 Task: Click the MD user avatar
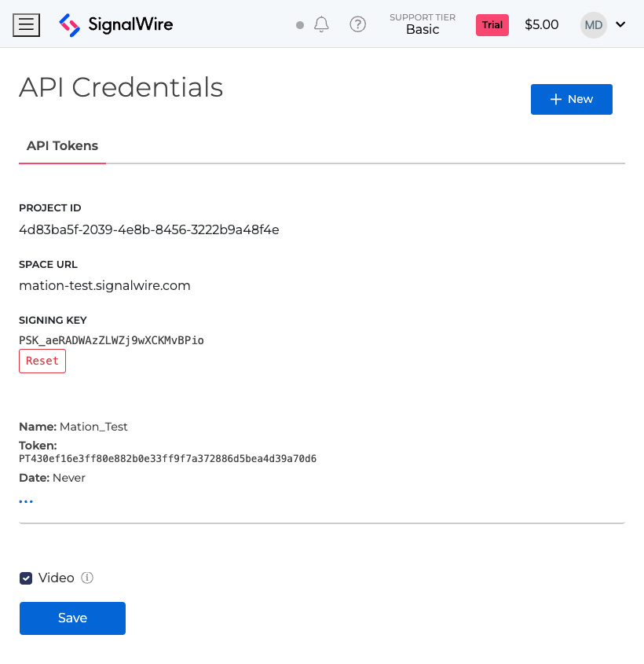(x=593, y=25)
